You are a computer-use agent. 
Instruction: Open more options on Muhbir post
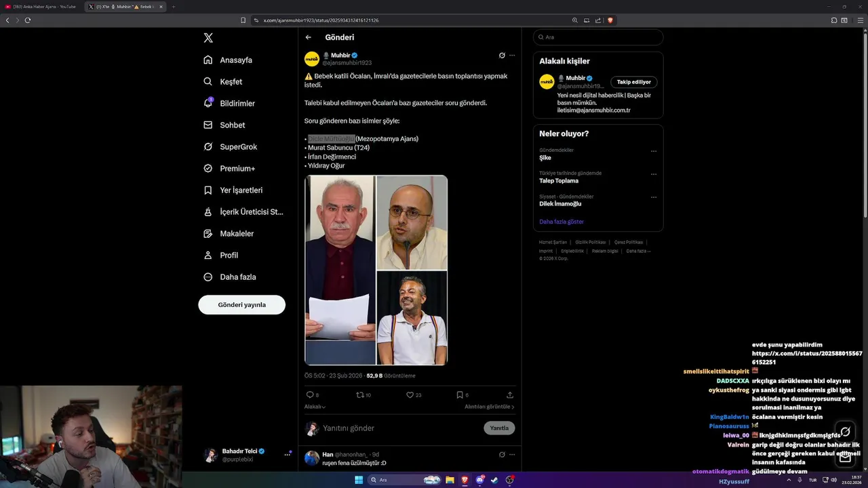point(512,56)
